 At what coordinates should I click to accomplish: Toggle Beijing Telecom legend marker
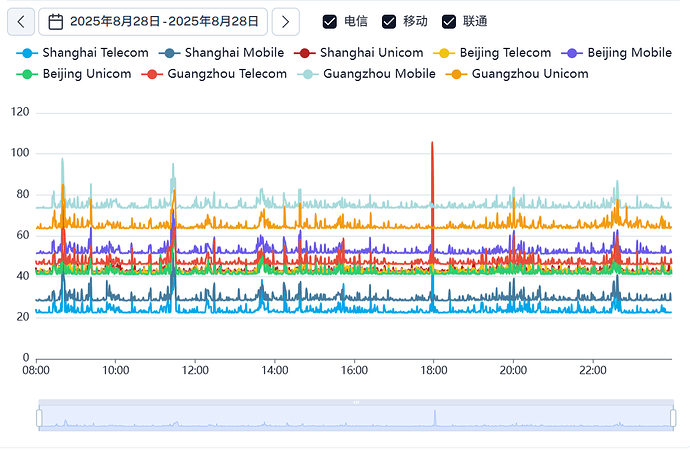coord(444,53)
